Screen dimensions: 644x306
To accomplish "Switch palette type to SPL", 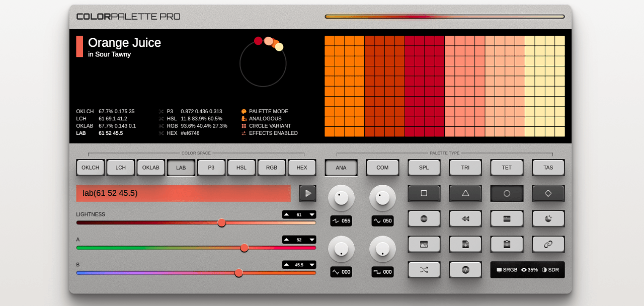I will pos(424,168).
